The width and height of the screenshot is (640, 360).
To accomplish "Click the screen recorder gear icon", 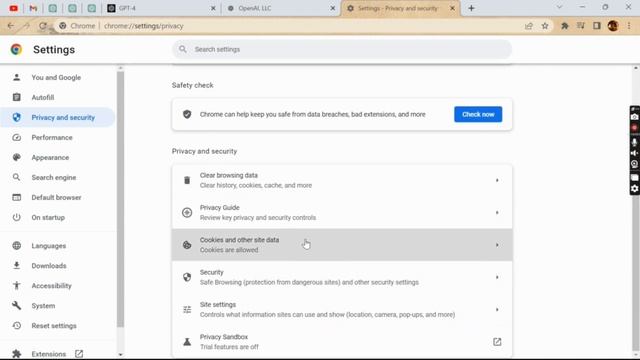I will (x=634, y=189).
